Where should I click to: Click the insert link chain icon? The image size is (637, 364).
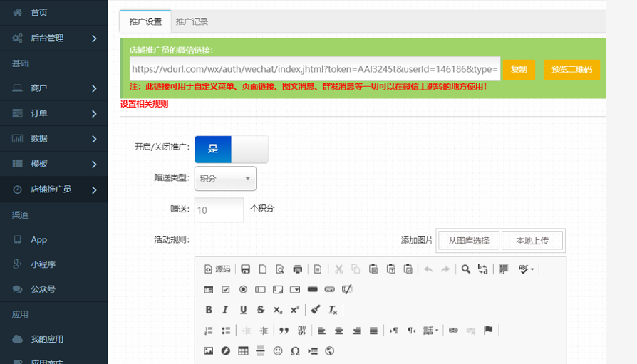453,331
